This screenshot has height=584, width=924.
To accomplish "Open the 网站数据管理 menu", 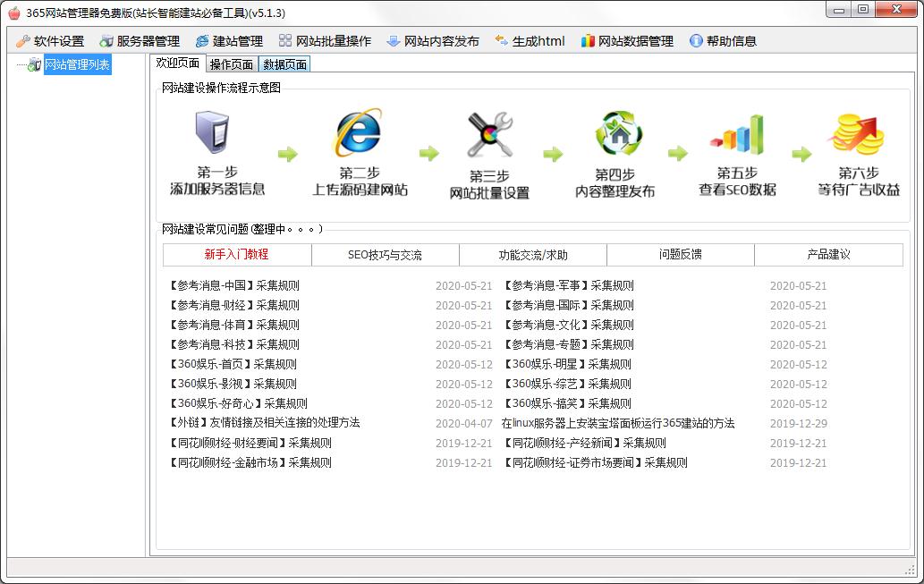I will tap(627, 41).
